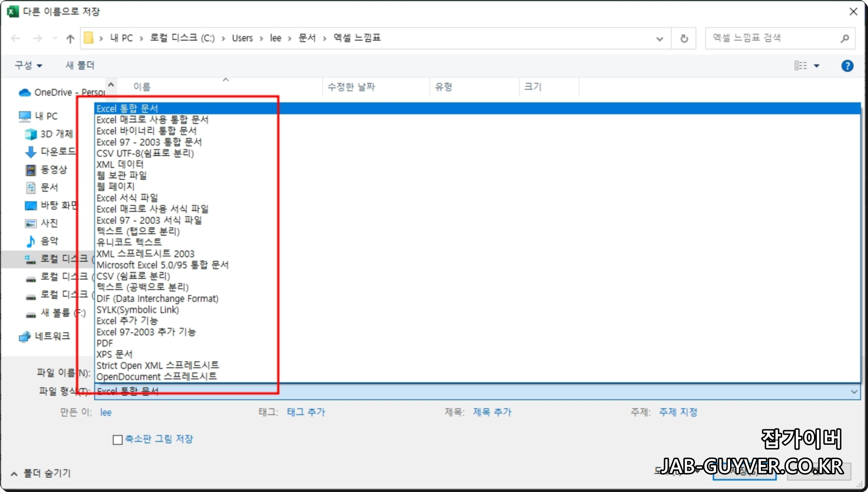Open recent locations dropdown arrow
The height and width of the screenshot is (492, 868).
[x=55, y=39]
